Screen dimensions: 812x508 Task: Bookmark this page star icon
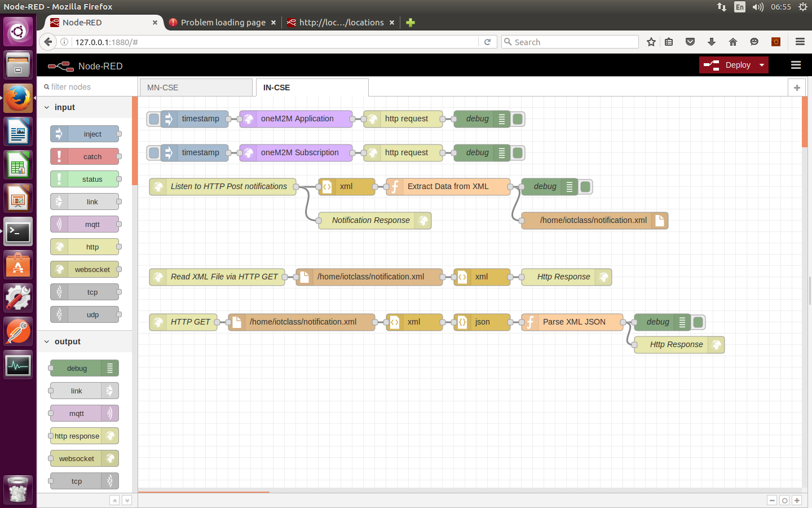pyautogui.click(x=651, y=42)
